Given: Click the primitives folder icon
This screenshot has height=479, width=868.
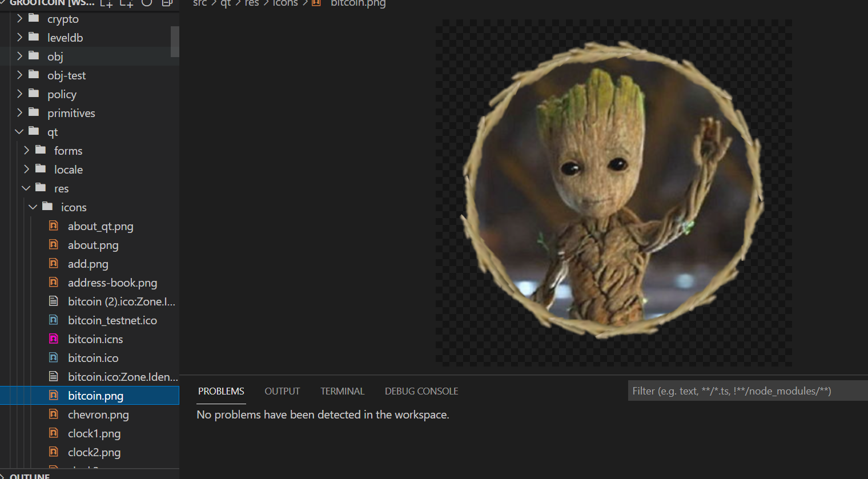Looking at the screenshot, I should tap(34, 112).
